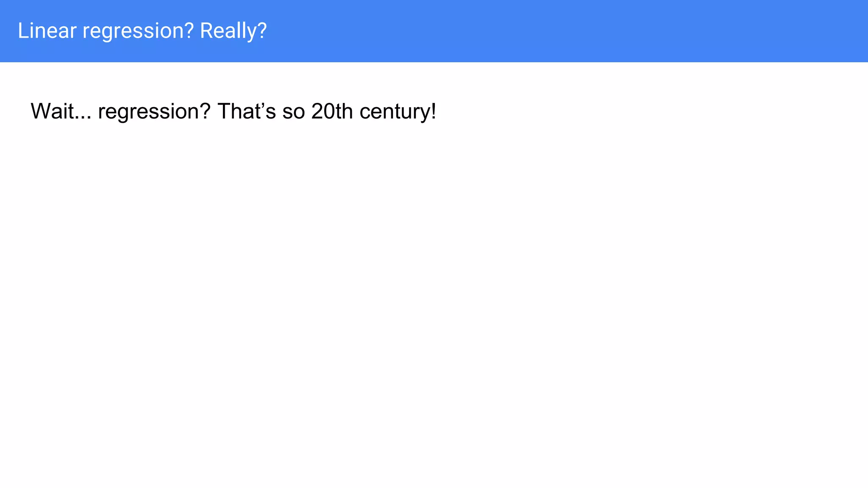Click the word "Really?" in the header

pos(233,32)
